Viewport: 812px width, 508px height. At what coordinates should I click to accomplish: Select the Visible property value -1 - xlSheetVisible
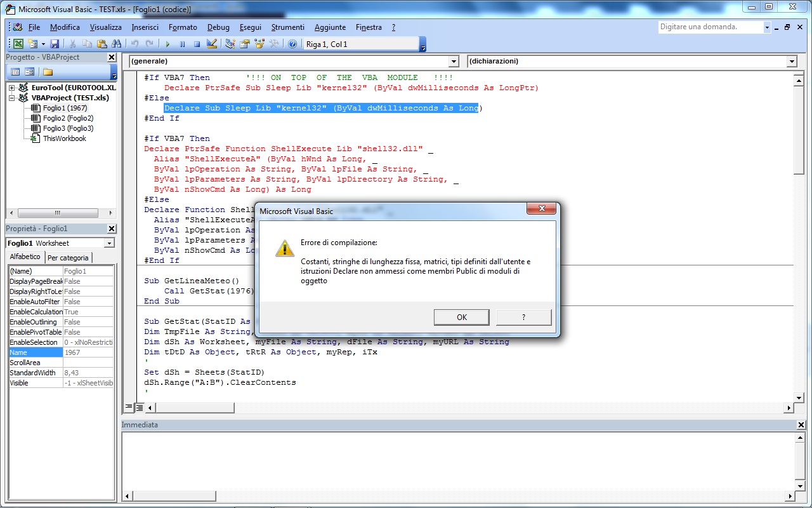[88, 383]
